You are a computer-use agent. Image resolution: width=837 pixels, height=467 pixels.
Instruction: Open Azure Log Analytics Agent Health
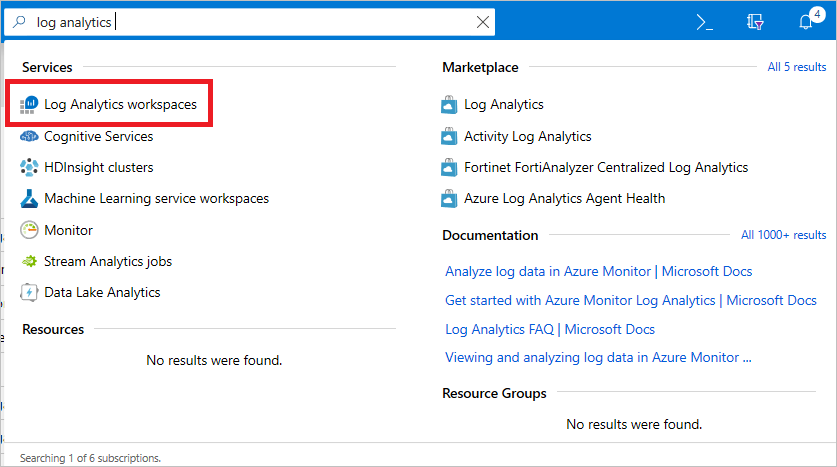coord(565,199)
